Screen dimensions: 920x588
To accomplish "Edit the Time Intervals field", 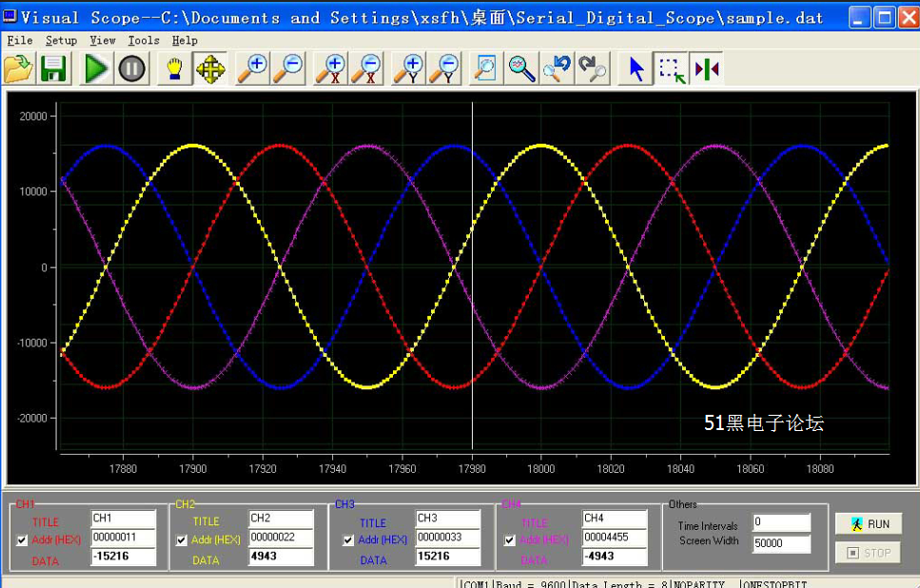I will pyautogui.click(x=781, y=522).
